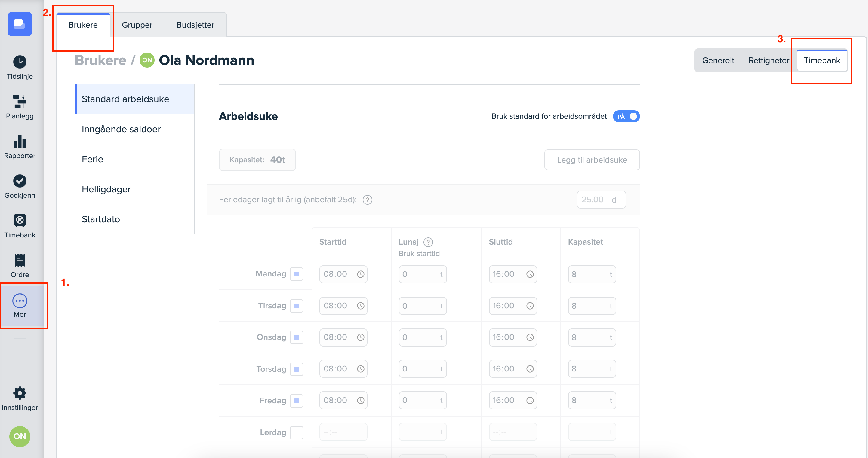This screenshot has height=458, width=868.
Task: Click Legg til arbeidsuke button
Action: 592,160
